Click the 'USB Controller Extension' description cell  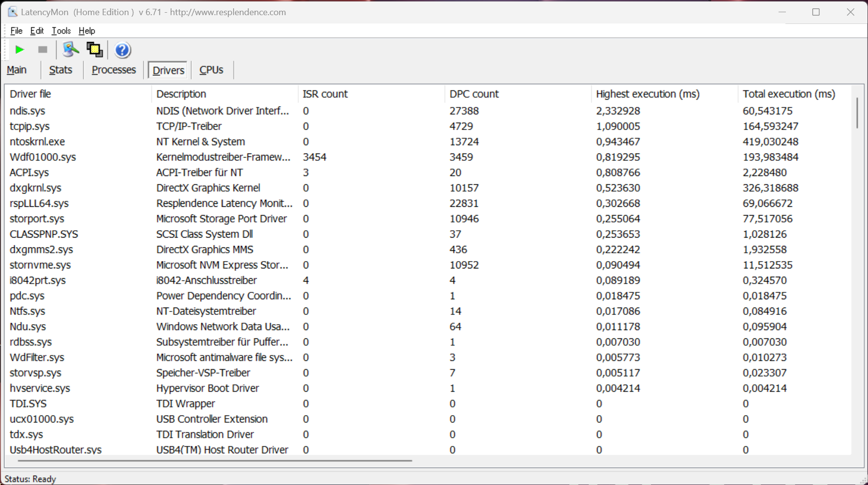(212, 419)
